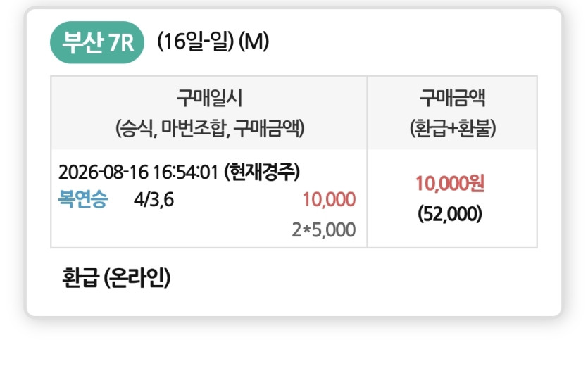Select the (16일-일) (M) date label
588x366 pixels.
(213, 42)
